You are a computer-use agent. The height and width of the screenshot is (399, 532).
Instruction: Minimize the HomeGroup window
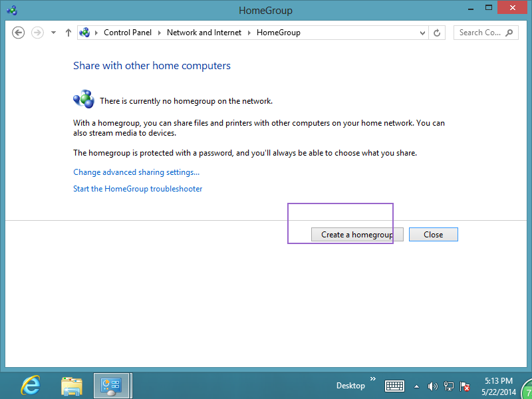[470, 8]
